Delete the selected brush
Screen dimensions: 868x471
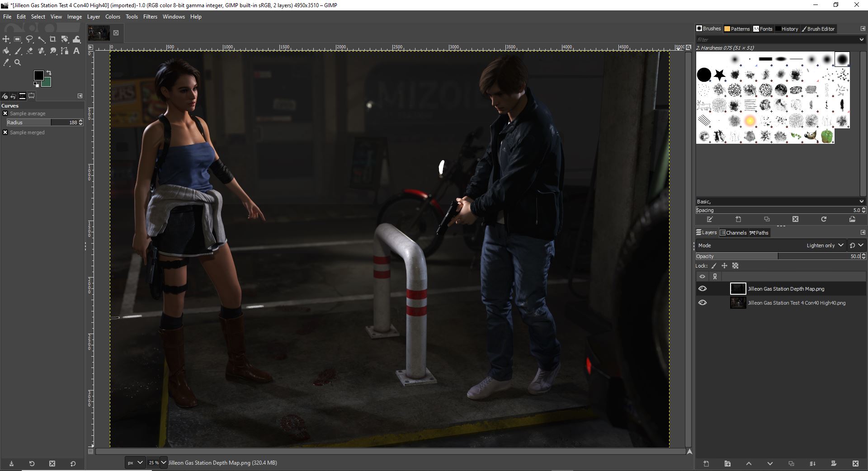tap(795, 219)
